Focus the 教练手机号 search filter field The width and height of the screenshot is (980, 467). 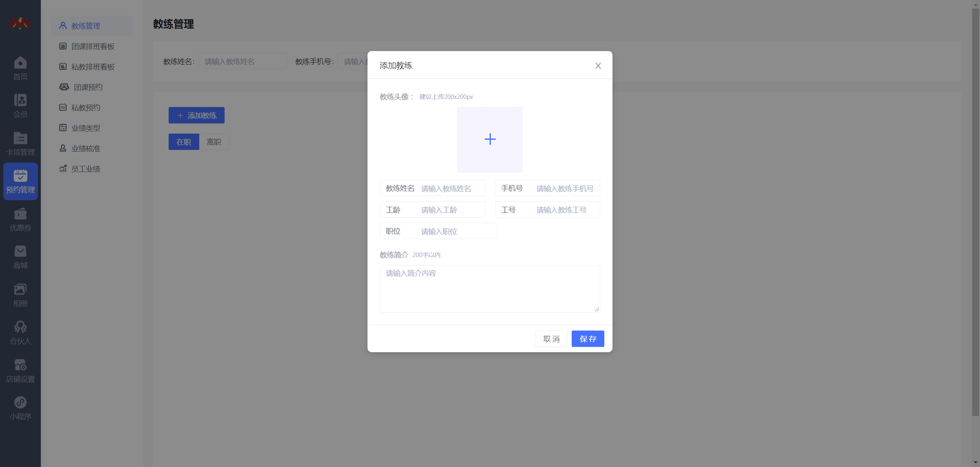pyautogui.click(x=353, y=61)
